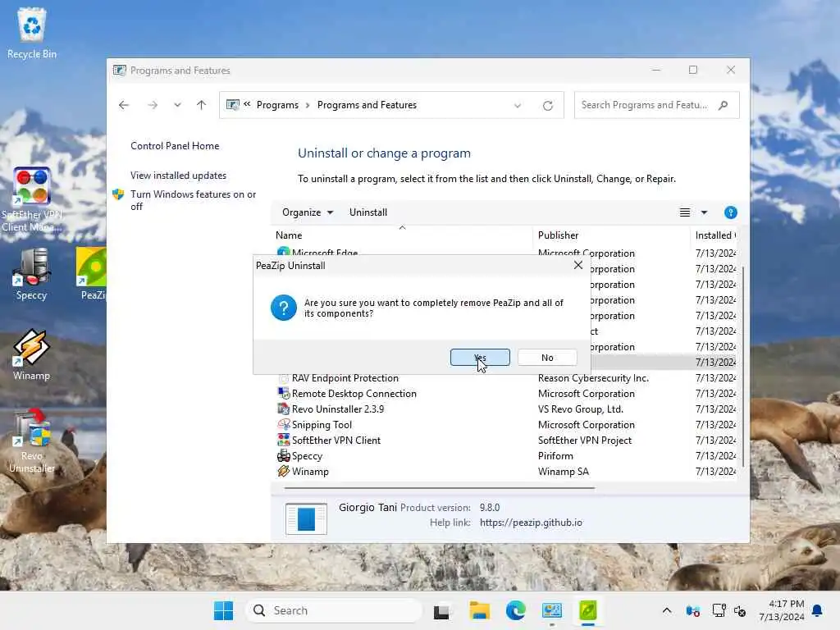Decline uninstall by clicking No
840x630 pixels.
pos(547,358)
